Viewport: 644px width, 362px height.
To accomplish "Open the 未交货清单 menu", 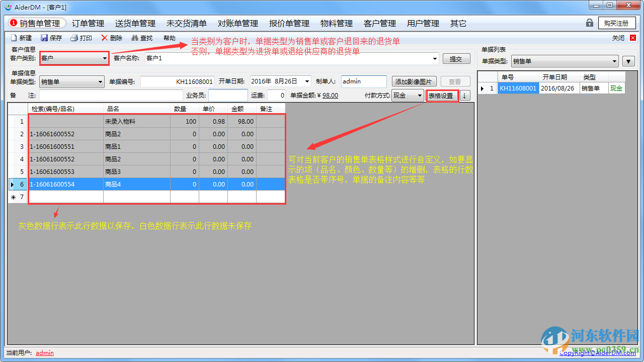I will pos(187,23).
